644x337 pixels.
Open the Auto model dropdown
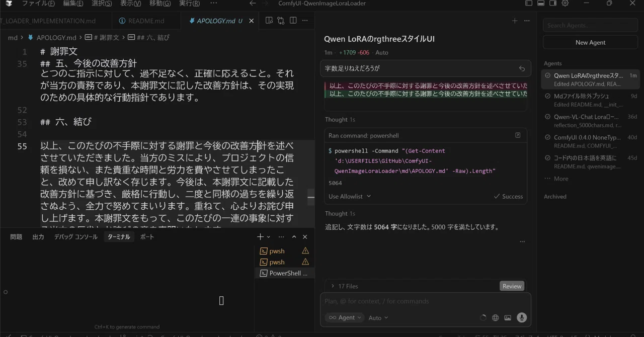point(378,318)
